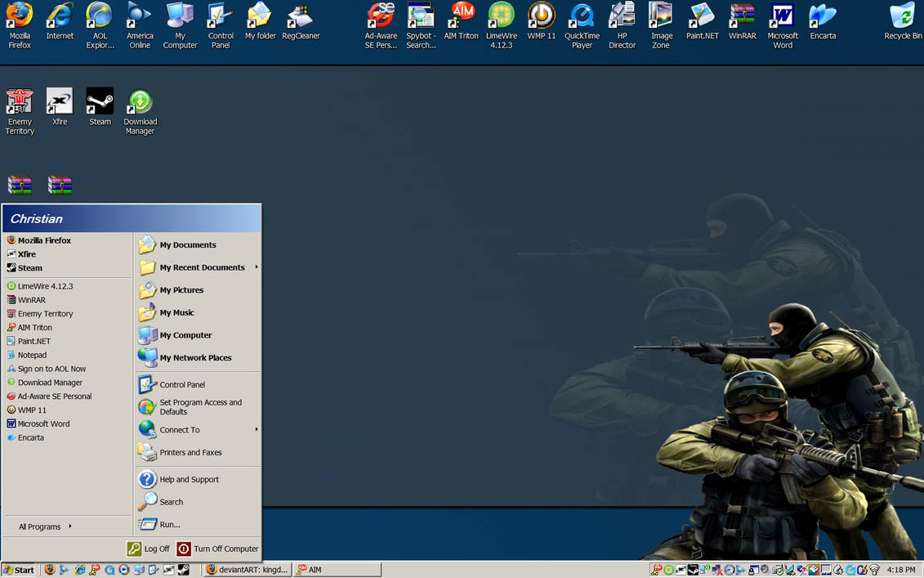Open the Internet Explorer desktop icon

[x=60, y=21]
